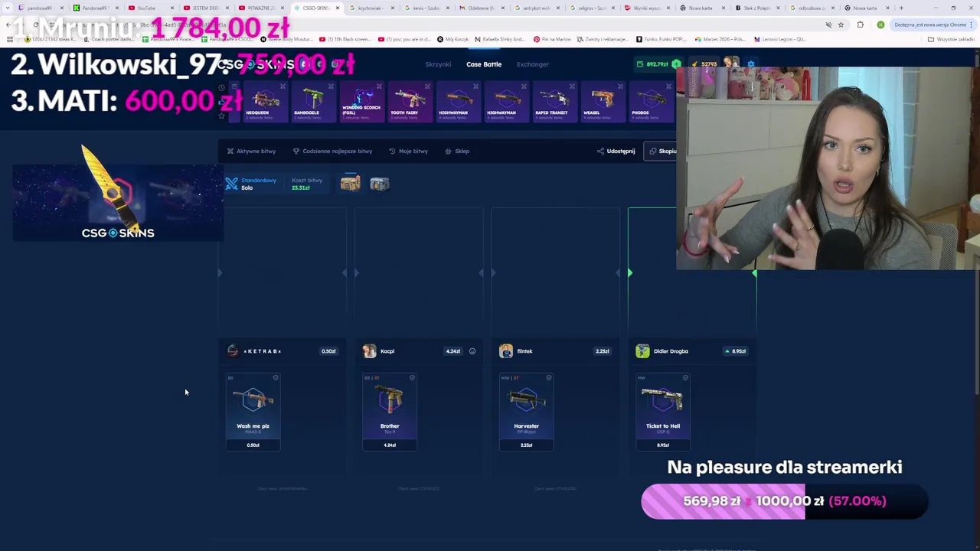Click ×KETRAB× total 0.50zł badge
Viewport: 980px width, 551px height.
pyautogui.click(x=328, y=351)
